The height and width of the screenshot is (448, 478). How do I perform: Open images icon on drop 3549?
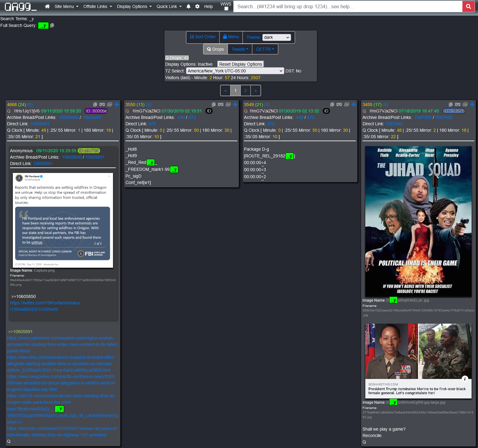347,105
